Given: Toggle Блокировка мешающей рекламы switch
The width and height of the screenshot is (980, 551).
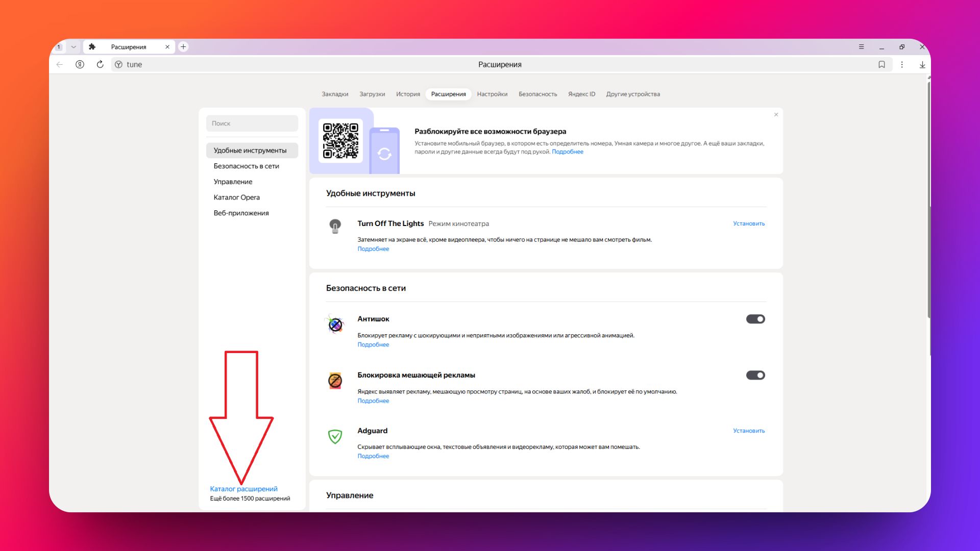Looking at the screenshot, I should click(x=755, y=375).
